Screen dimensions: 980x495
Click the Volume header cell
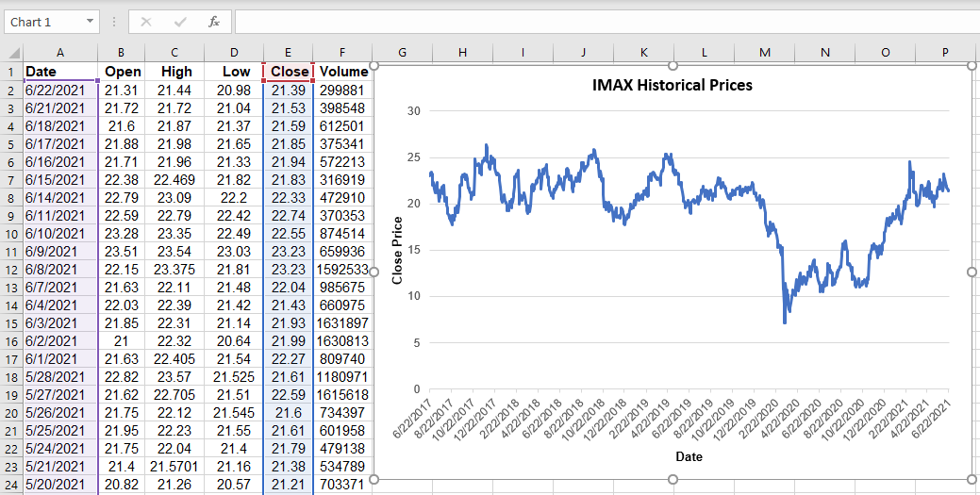(x=343, y=72)
